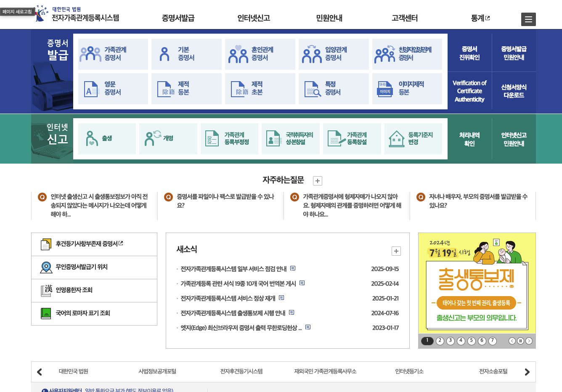Open the hamburger full menu button
Image resolution: width=562 pixels, height=392 pixels.
[x=528, y=19]
